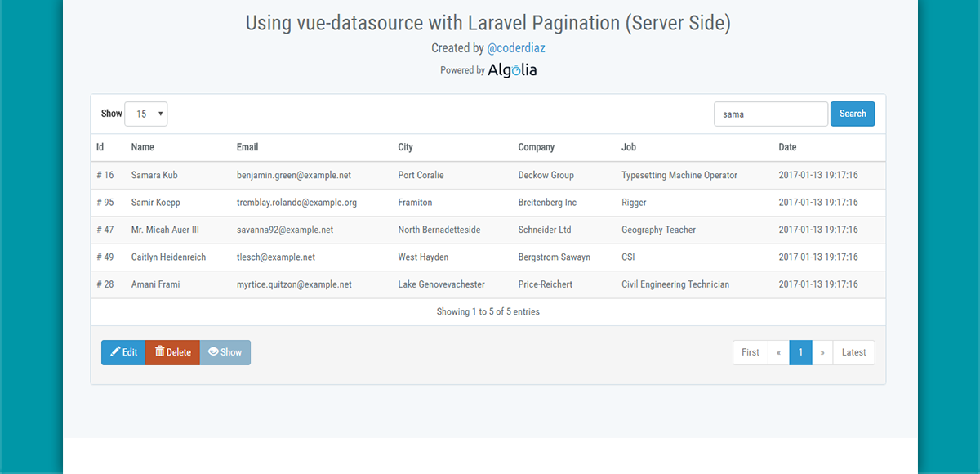Screen dimensions: 980x474
Task: Select page 1 in pagination
Action: pos(801,352)
